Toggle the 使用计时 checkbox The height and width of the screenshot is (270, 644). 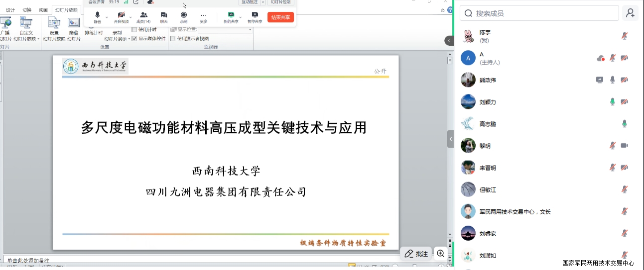tap(134, 30)
